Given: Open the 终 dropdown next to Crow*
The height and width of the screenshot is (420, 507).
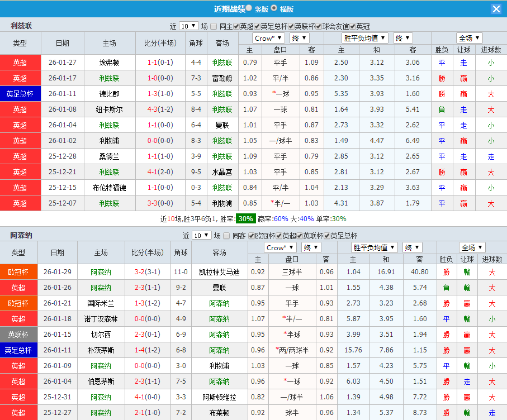Looking at the screenshot, I should (x=298, y=37).
